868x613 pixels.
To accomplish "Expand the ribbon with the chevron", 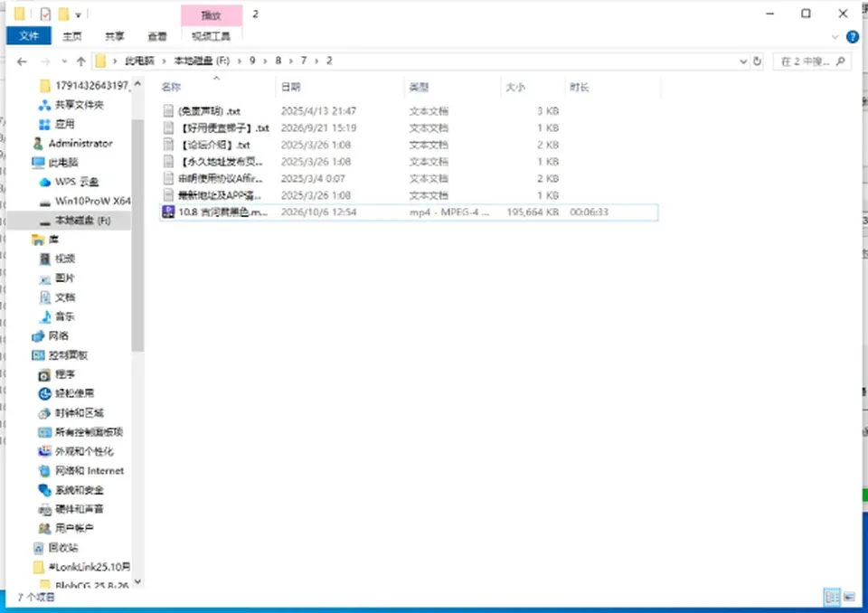I will (835, 37).
